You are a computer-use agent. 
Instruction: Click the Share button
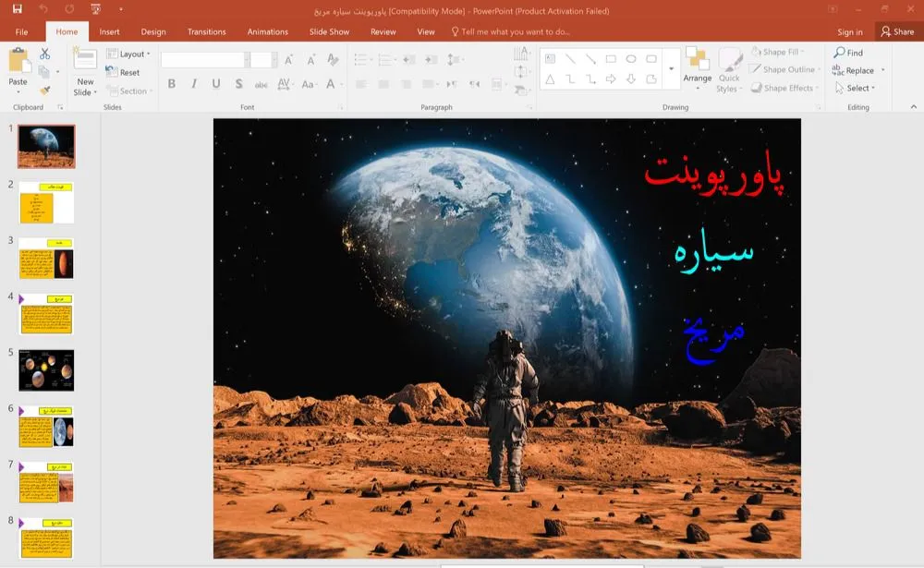click(x=897, y=31)
